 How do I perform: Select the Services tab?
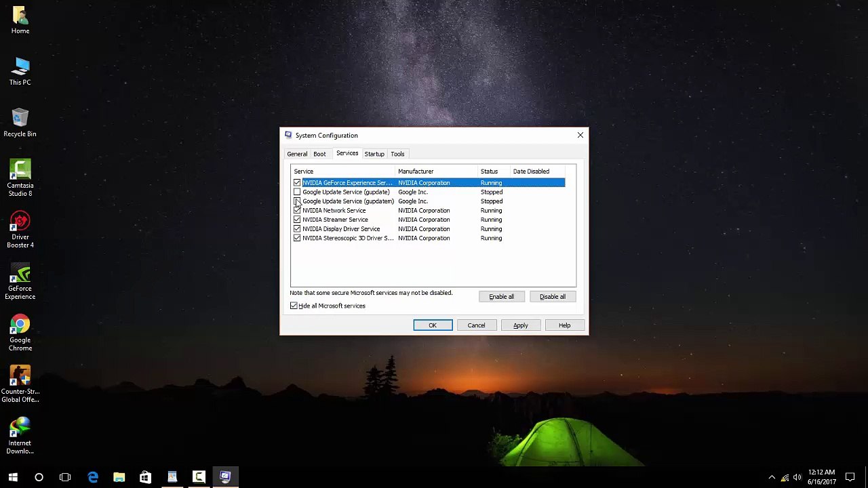pyautogui.click(x=347, y=153)
